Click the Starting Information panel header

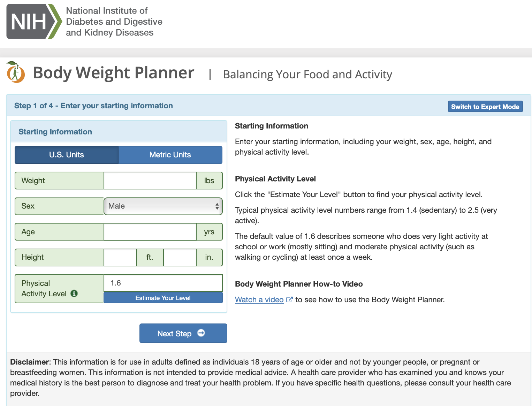[x=55, y=132]
